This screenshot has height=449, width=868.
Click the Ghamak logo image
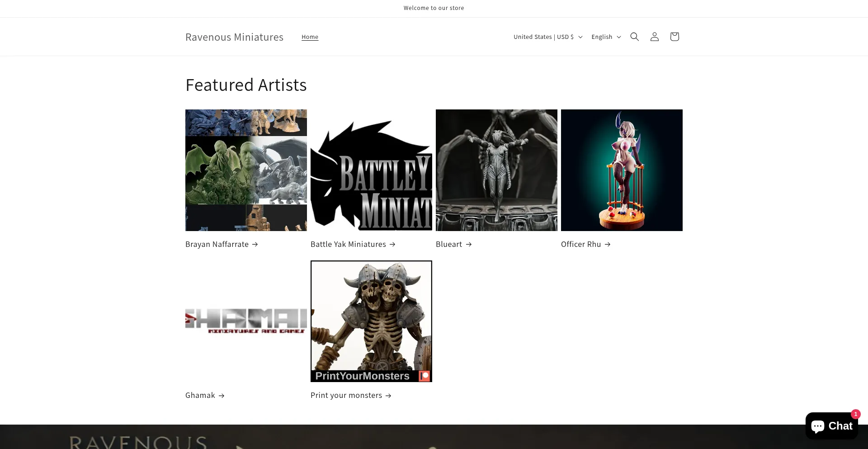click(246, 321)
